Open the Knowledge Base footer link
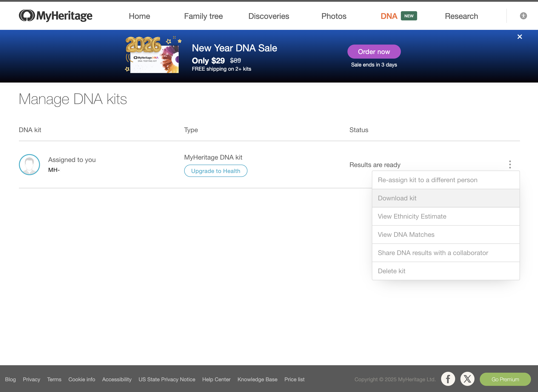This screenshot has height=392, width=538. coord(258,379)
